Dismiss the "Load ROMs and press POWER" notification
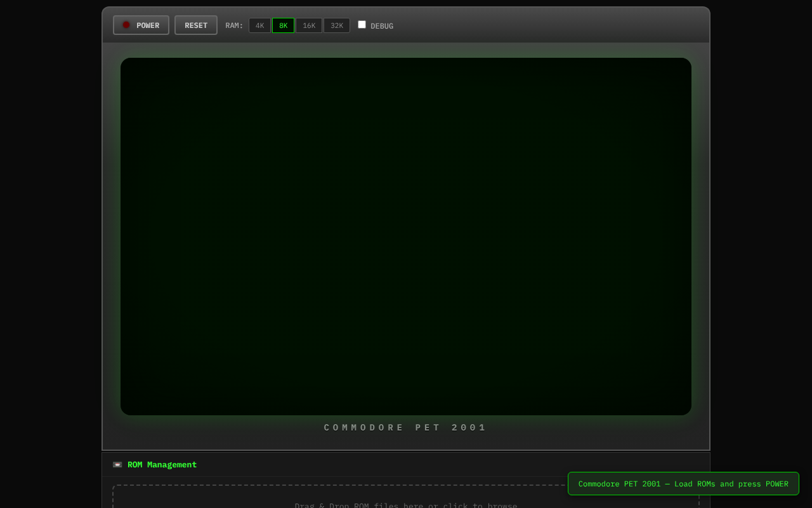The image size is (812, 508). (x=683, y=484)
